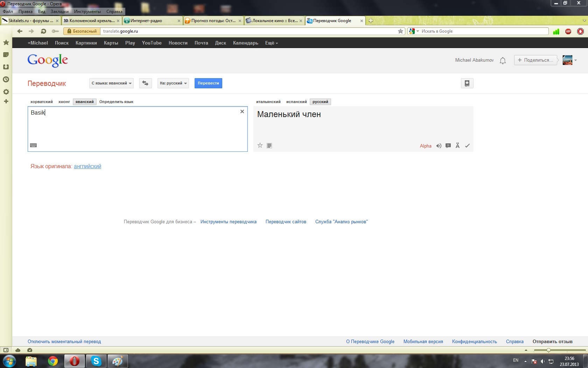The width and height of the screenshot is (588, 368).
Task: Listen to the translation audio
Action: tap(439, 146)
